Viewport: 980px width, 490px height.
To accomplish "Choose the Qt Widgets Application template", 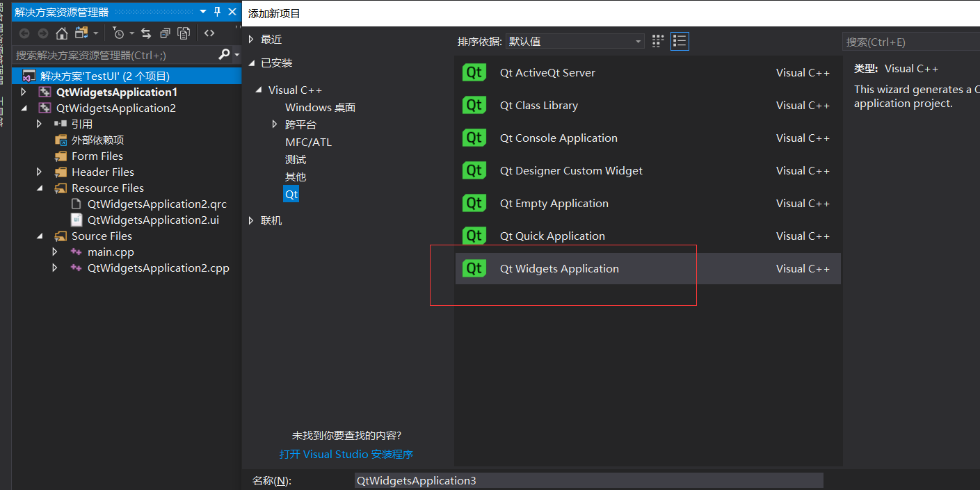I will click(648, 268).
